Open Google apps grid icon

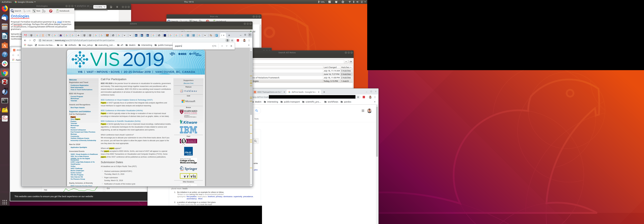[x=363, y=111]
